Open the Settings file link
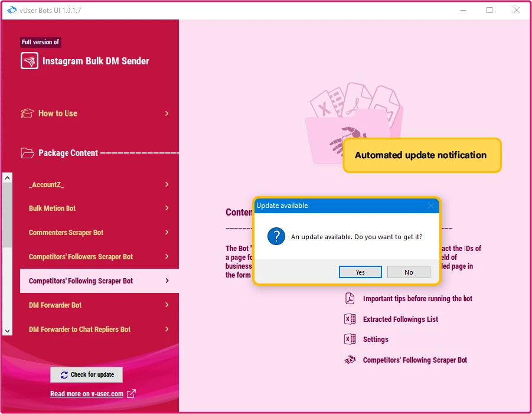This screenshot has width=532, height=414. (x=376, y=340)
